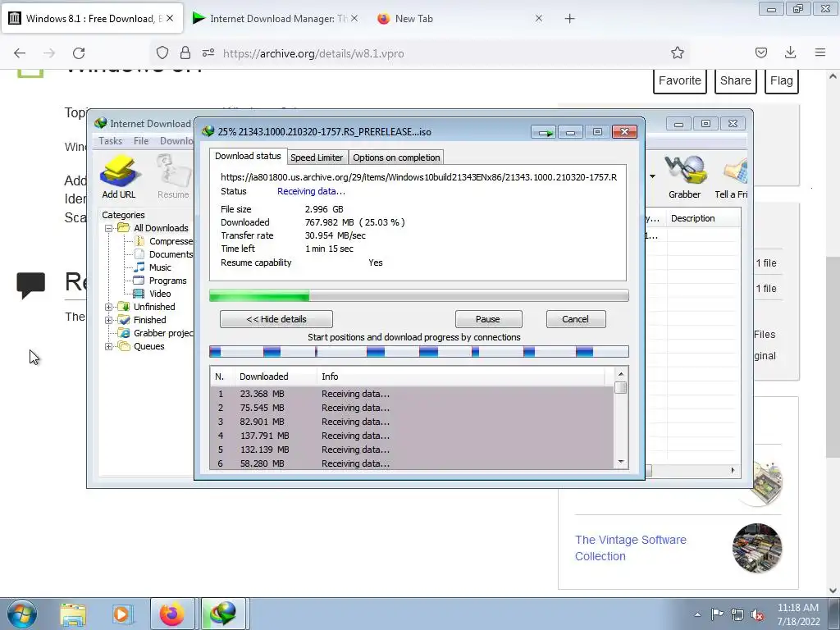Image resolution: width=840 pixels, height=630 pixels.
Task: Collapse the All Downloads tree node
Action: (109, 228)
